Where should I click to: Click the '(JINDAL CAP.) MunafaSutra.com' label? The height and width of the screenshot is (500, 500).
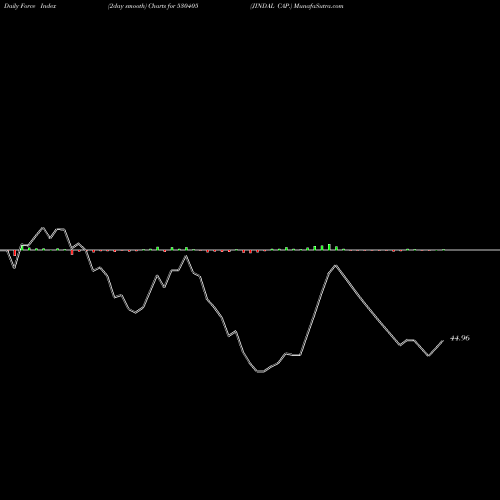coord(296,6)
